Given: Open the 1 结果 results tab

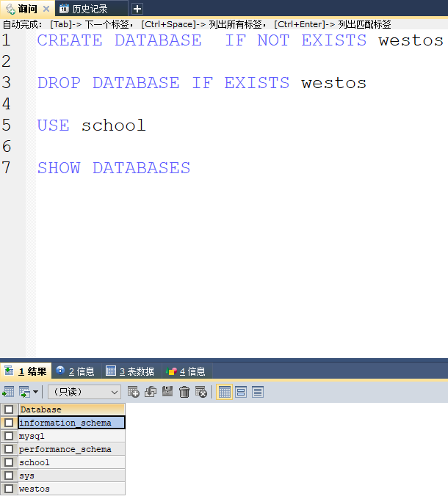Looking at the screenshot, I should 26,371.
